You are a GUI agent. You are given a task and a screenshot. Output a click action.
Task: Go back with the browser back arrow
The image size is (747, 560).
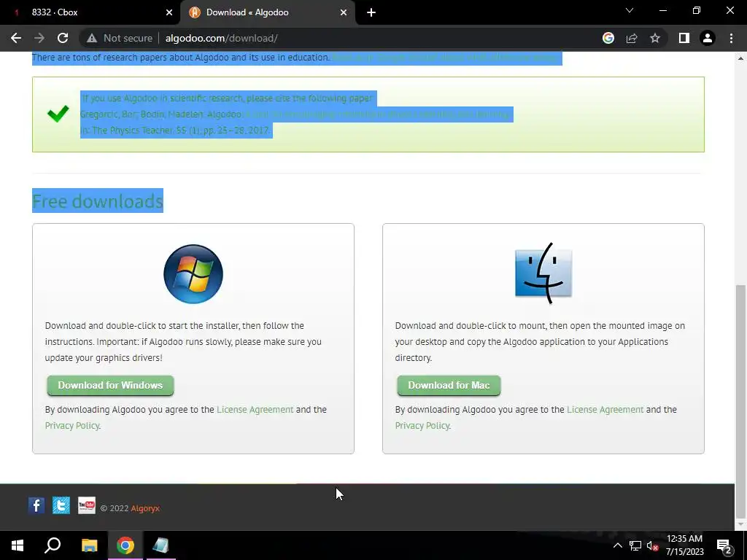16,38
